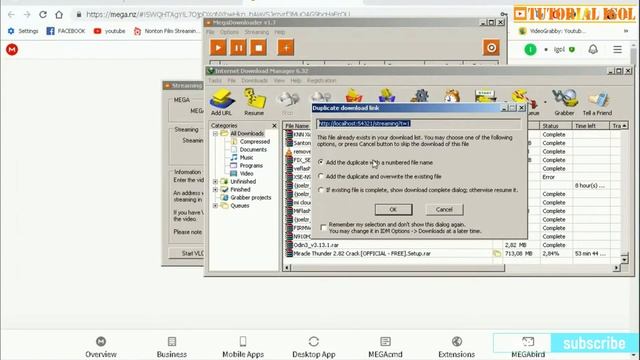
Task: Click the URL field in duplicate dialog
Action: 419,123
